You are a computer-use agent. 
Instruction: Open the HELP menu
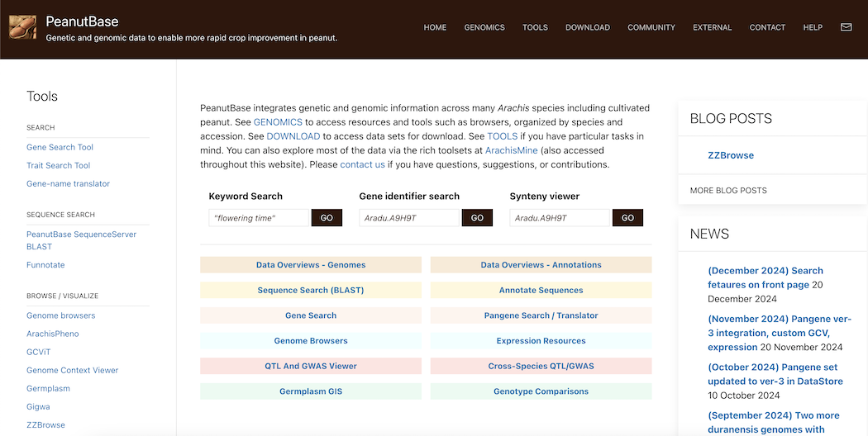[813, 27]
